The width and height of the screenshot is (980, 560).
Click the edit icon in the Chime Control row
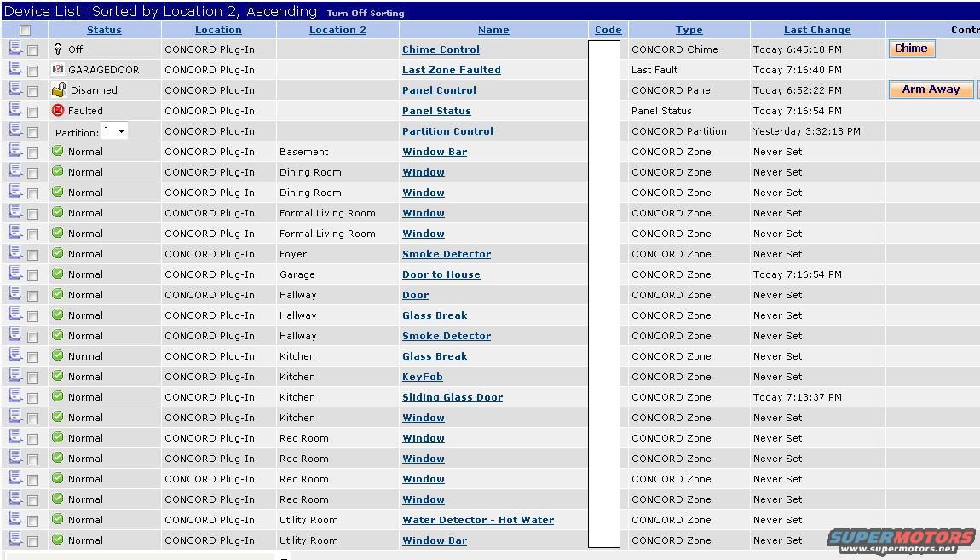(x=14, y=49)
